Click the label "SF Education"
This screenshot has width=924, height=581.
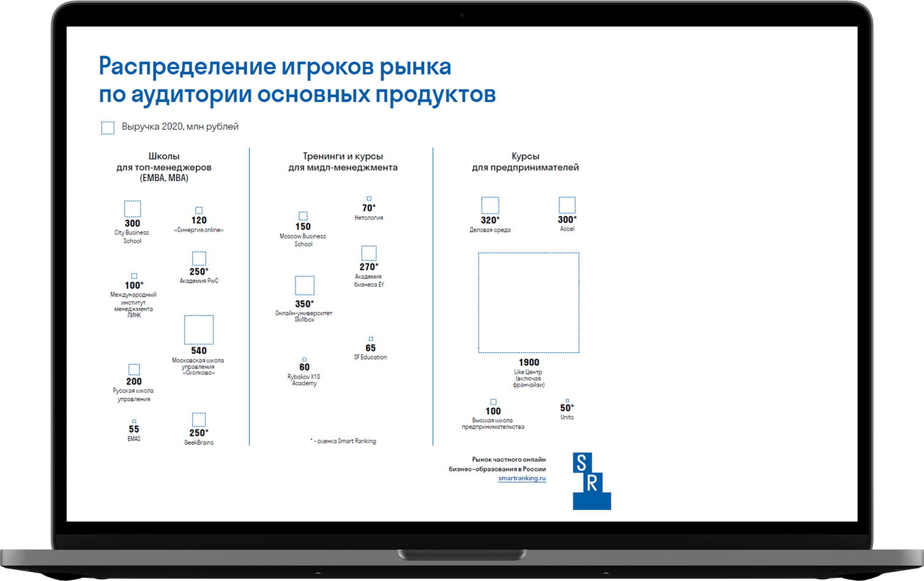pos(371,357)
